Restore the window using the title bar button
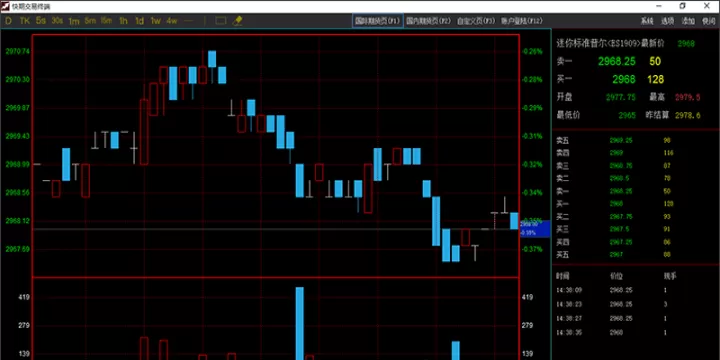The width and height of the screenshot is (720, 360). (x=682, y=6)
